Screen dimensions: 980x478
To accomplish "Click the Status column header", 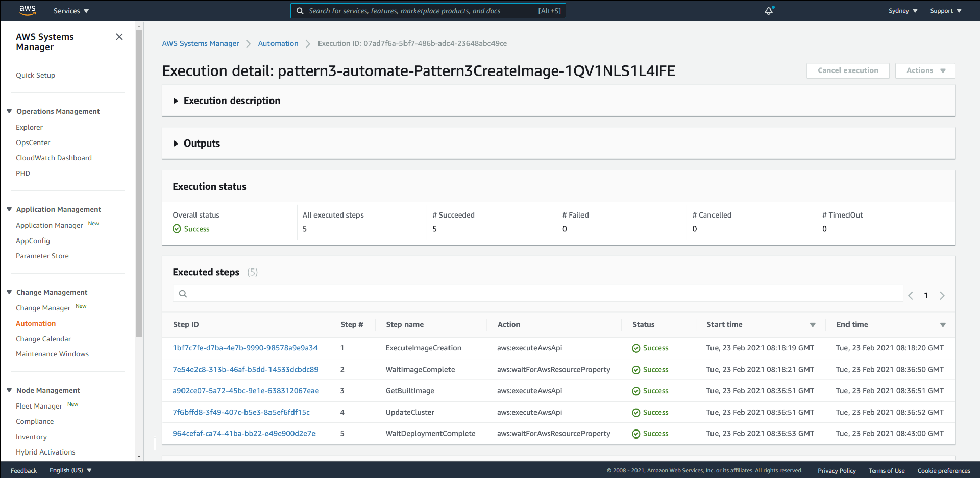I will 643,324.
